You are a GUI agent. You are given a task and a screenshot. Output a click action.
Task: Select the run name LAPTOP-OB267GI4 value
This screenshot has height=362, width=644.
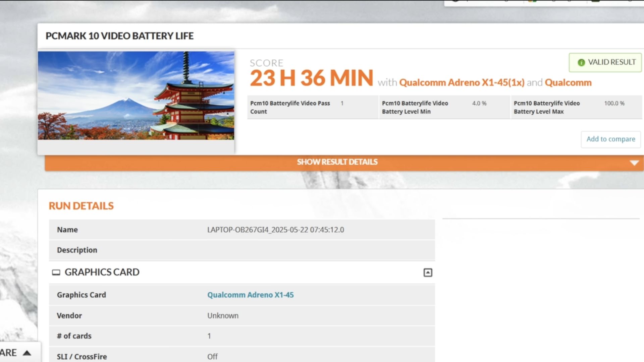(x=275, y=230)
